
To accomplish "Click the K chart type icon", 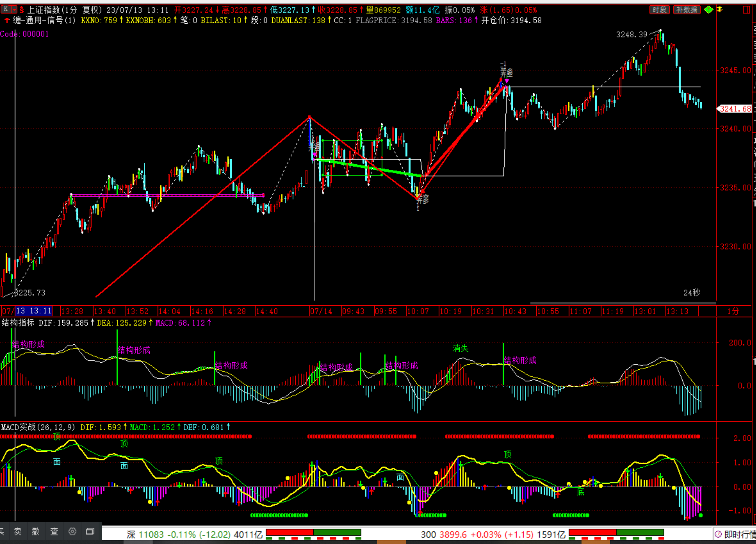I will (5, 9).
